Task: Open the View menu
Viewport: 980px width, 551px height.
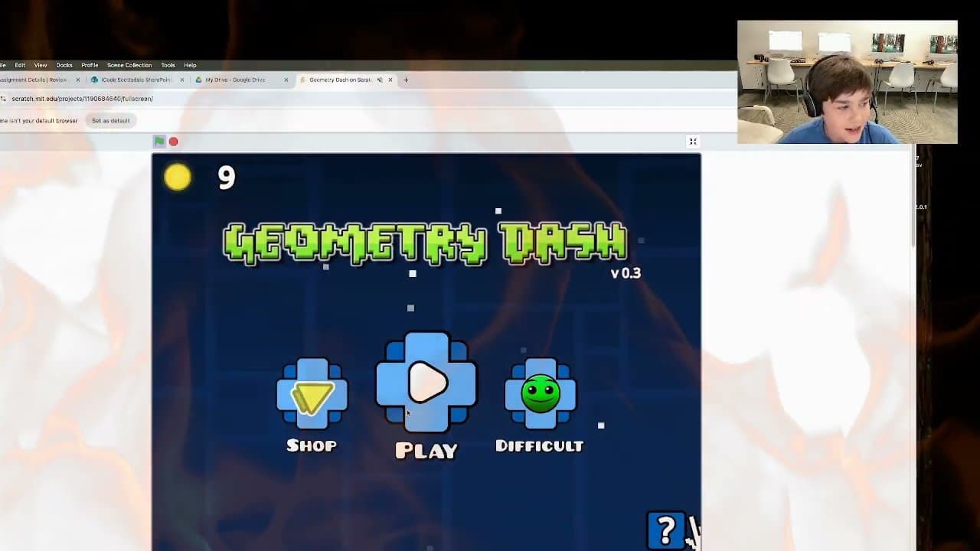Action: (x=41, y=65)
